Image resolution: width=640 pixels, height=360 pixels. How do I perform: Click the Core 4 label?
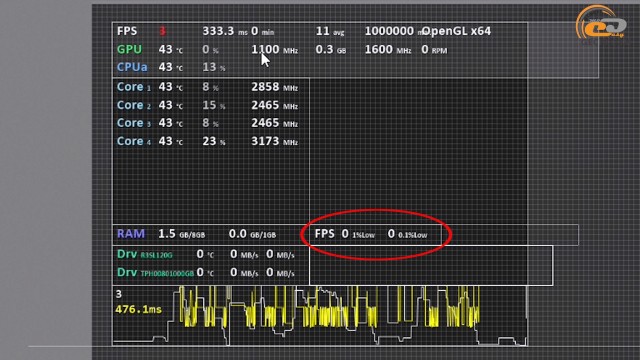click(x=133, y=141)
